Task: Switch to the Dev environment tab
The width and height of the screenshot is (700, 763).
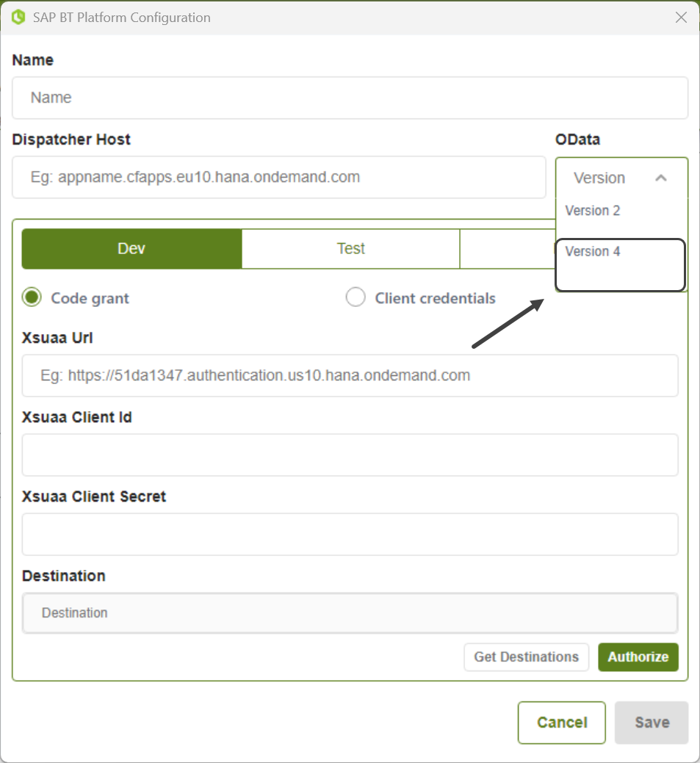Action: 131,249
